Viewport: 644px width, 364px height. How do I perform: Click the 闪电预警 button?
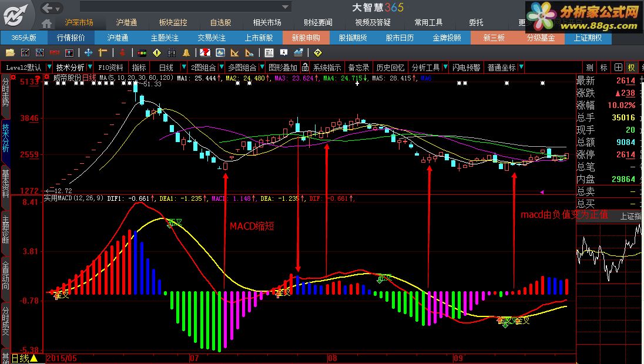point(466,68)
